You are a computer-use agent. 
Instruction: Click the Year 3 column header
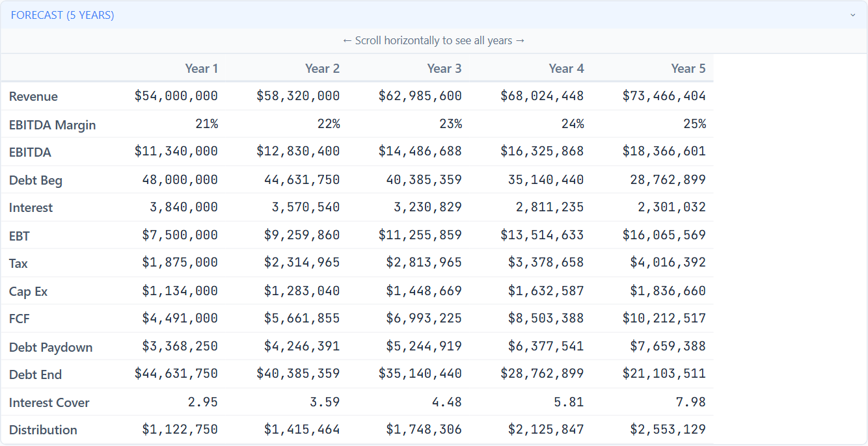pos(444,68)
